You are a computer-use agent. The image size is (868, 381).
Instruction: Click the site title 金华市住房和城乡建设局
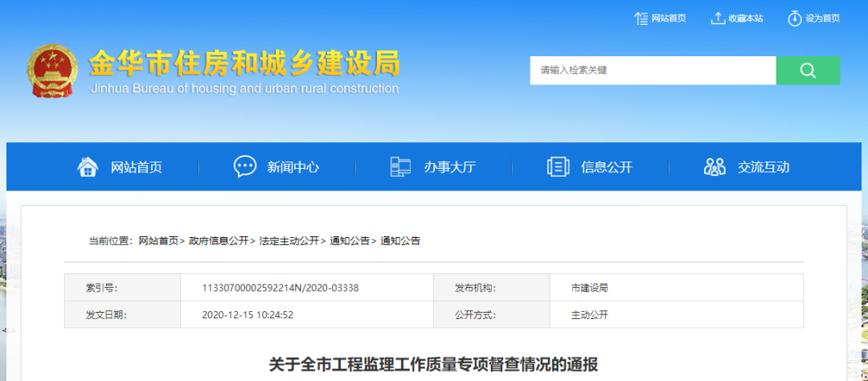point(244,63)
